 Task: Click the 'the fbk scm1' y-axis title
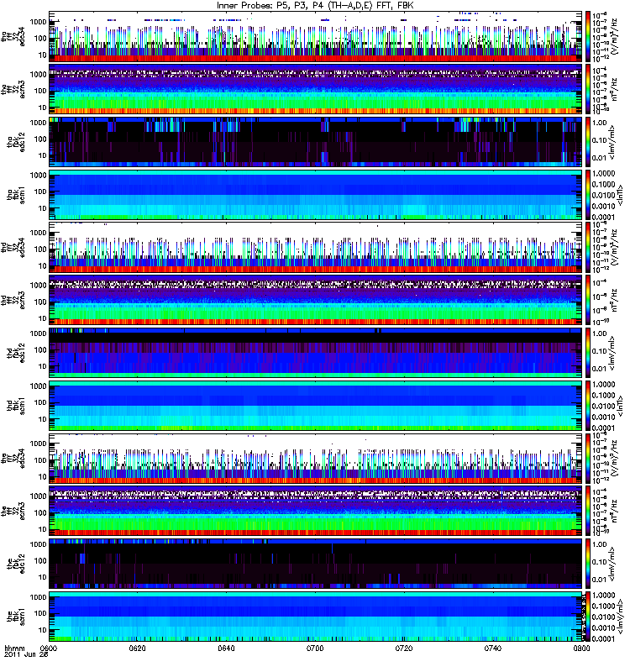click(16, 616)
